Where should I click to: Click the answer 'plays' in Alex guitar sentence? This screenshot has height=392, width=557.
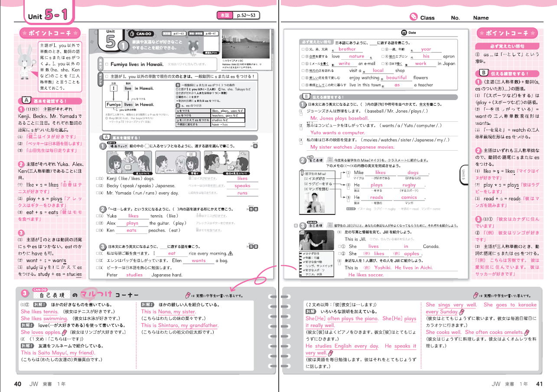tap(132, 223)
